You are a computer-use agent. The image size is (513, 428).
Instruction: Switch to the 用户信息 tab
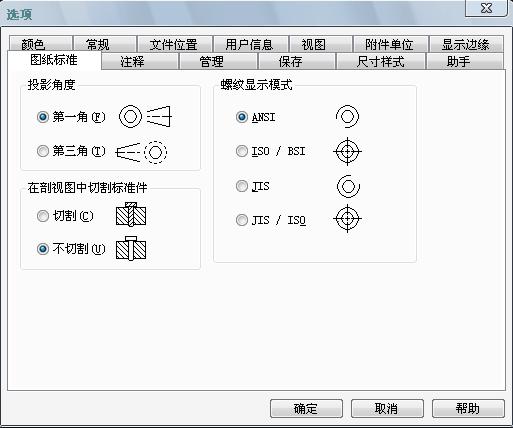click(250, 44)
